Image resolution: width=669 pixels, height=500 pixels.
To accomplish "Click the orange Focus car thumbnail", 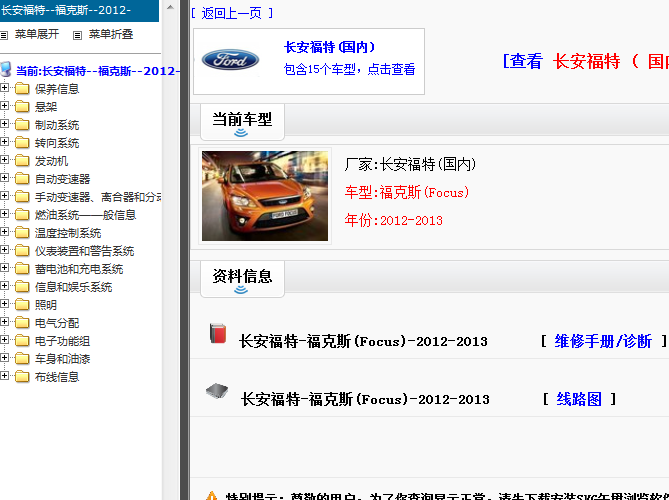I will [x=265, y=196].
